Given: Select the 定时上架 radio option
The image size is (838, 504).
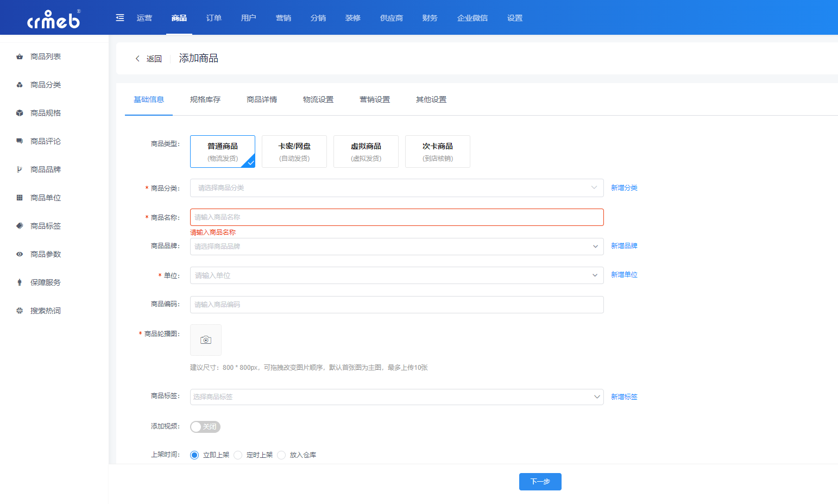Looking at the screenshot, I should [x=238, y=455].
